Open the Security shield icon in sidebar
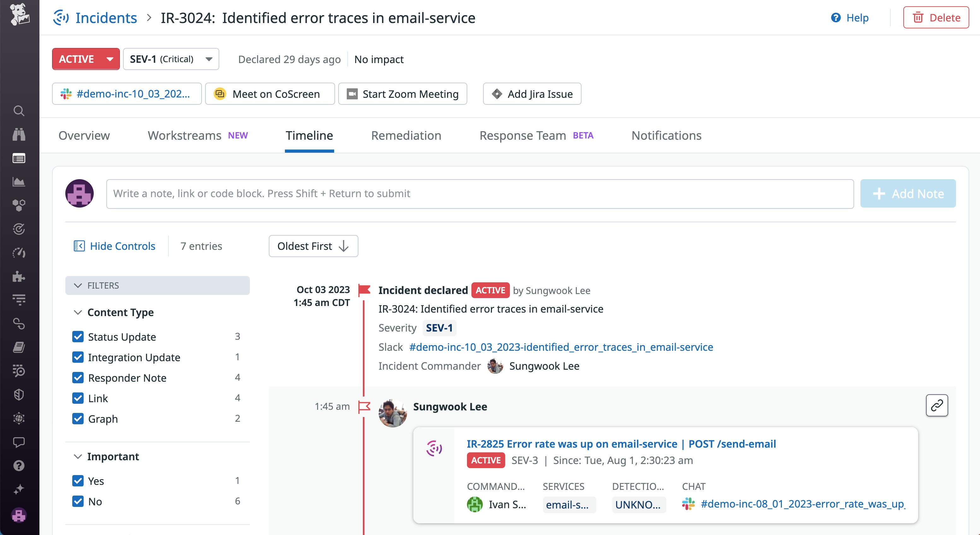The width and height of the screenshot is (980, 535). (19, 394)
